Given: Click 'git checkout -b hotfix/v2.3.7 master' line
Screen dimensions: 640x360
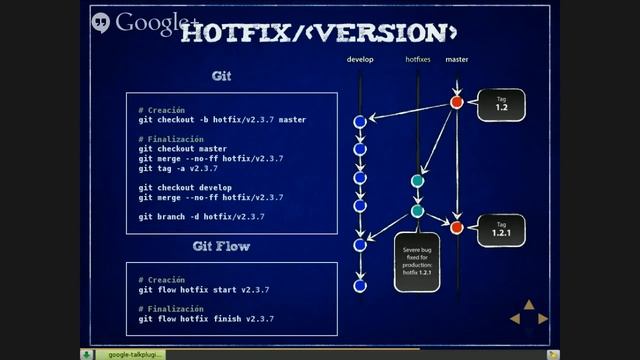Looking at the screenshot, I should point(222,120).
